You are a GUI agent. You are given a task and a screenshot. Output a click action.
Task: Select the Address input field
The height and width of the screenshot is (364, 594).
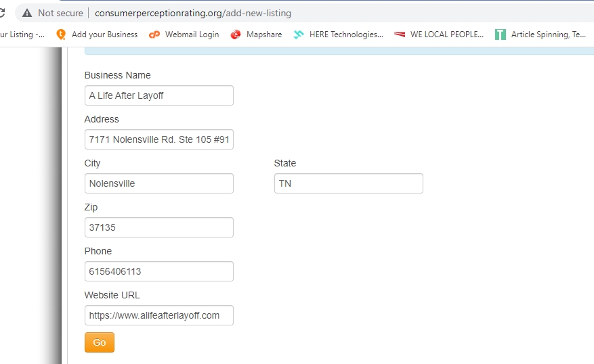click(158, 139)
